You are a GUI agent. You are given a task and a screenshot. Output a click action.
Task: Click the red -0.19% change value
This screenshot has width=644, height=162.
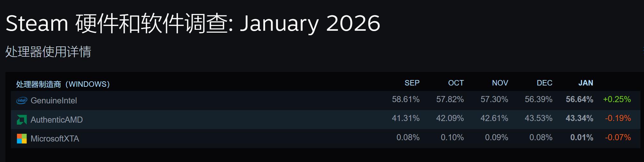[x=618, y=118]
